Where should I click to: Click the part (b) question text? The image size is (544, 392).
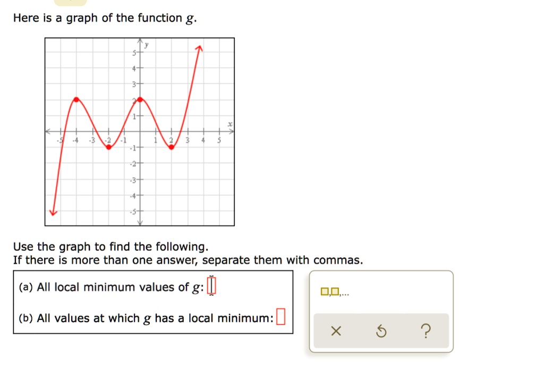[x=143, y=318]
